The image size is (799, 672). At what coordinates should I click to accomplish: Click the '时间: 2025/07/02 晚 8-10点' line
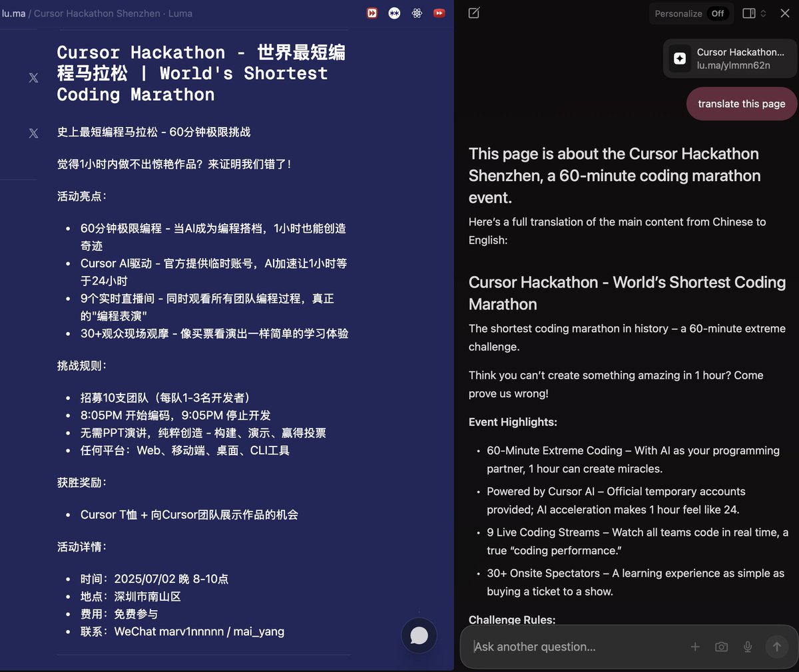154,579
